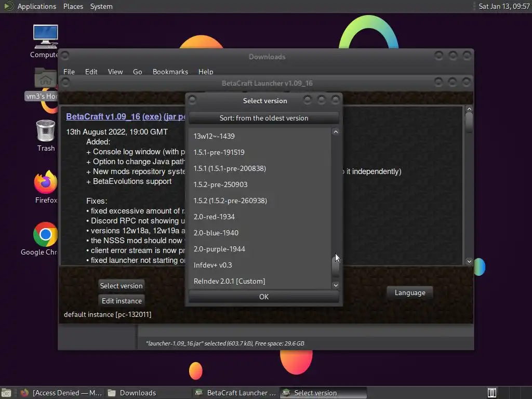The width and height of the screenshot is (532, 399).
Task: Switch to Access Denied Firefox taskbar item
Action: coord(61,393)
